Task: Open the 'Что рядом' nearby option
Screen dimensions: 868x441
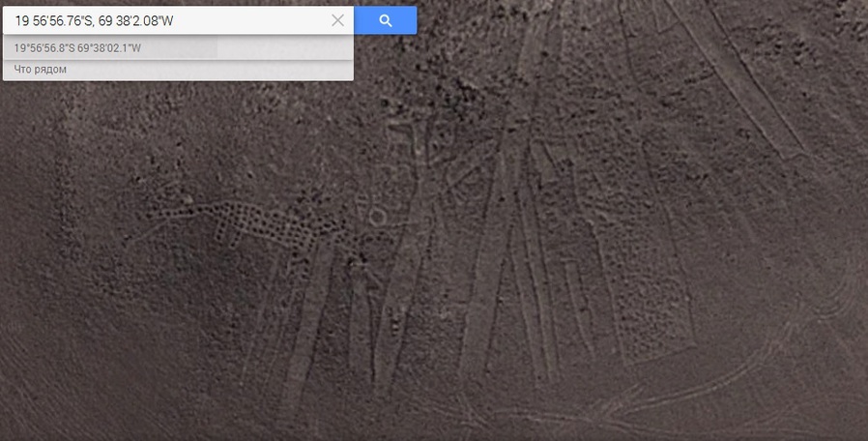Action: (178, 70)
